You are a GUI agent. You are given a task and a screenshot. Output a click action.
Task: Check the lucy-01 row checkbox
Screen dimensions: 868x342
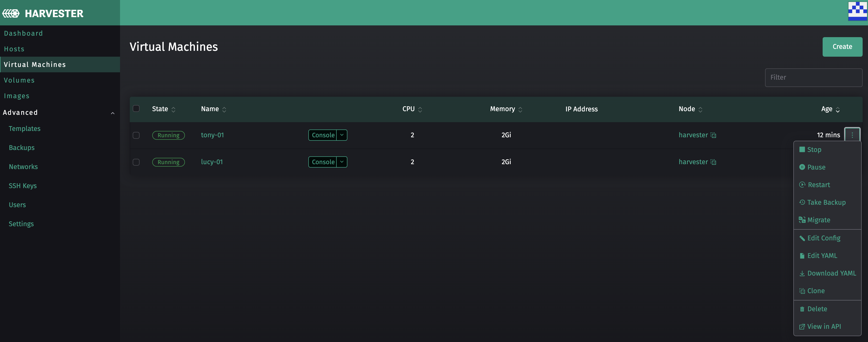[136, 162]
